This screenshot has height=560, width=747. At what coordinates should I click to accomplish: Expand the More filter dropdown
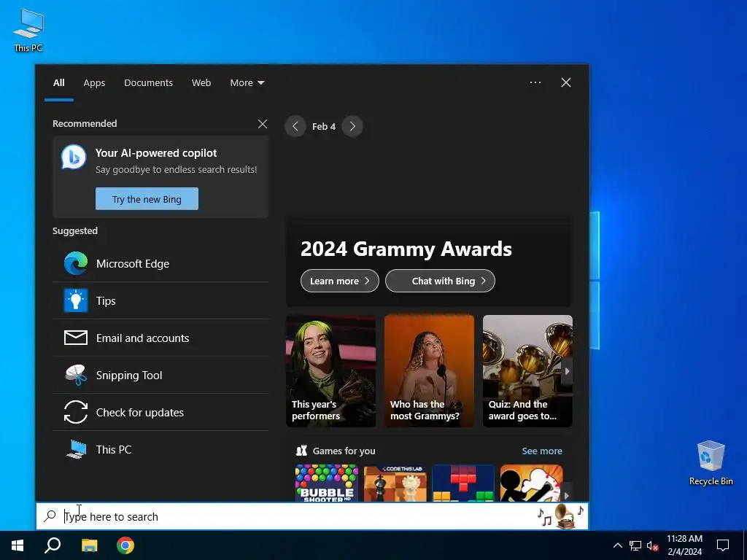tap(247, 83)
